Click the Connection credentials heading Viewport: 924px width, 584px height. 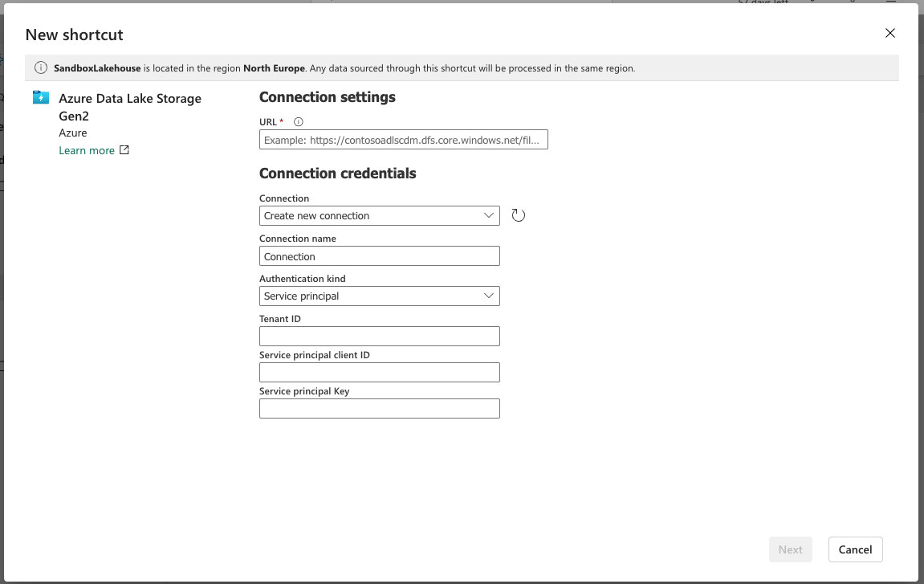(337, 174)
